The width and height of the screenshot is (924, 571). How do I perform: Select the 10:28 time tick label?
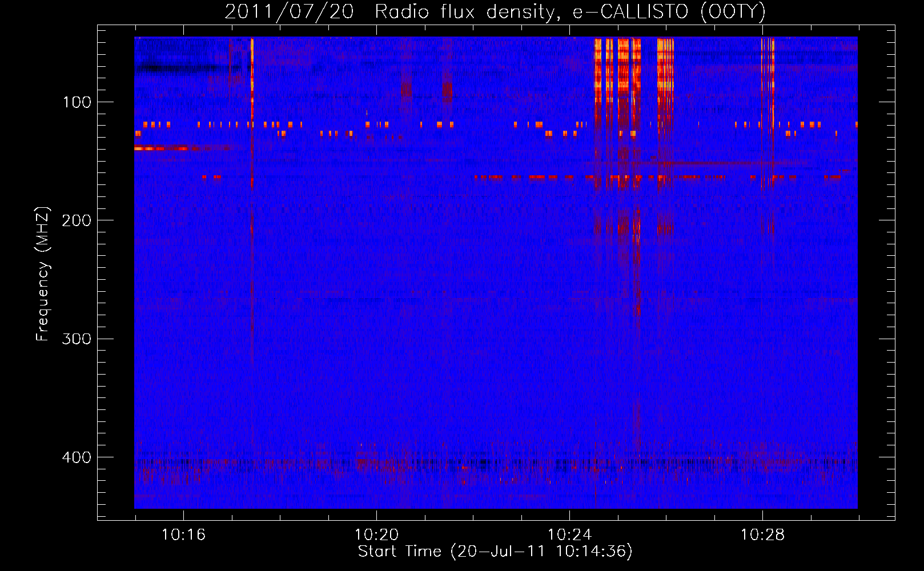762,535
